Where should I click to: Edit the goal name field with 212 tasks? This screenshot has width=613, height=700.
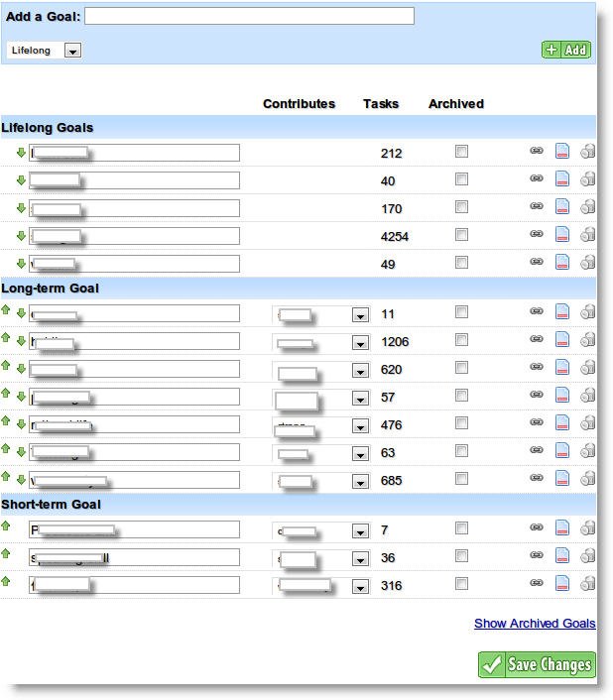[x=134, y=153]
